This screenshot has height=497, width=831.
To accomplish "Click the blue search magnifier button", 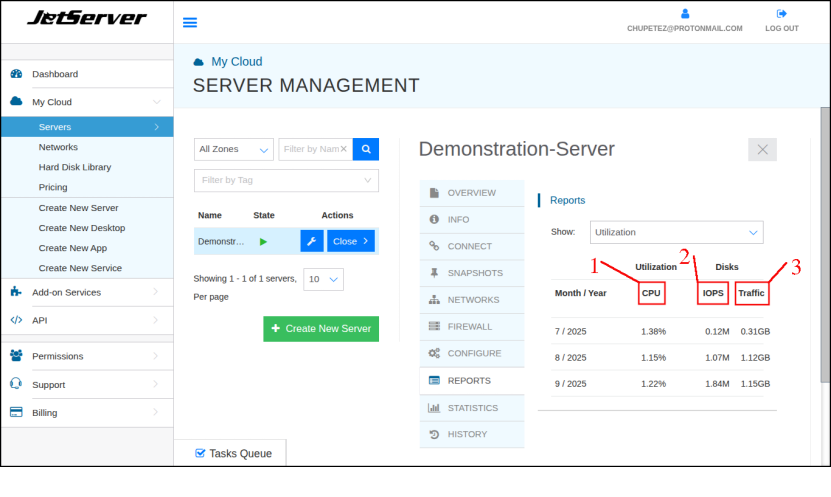I will tap(366, 149).
